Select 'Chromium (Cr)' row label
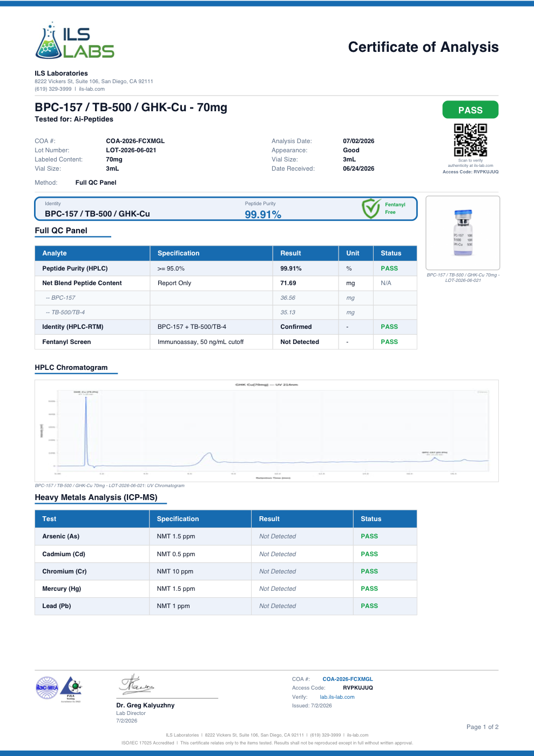The width and height of the screenshot is (534, 756). [x=64, y=571]
